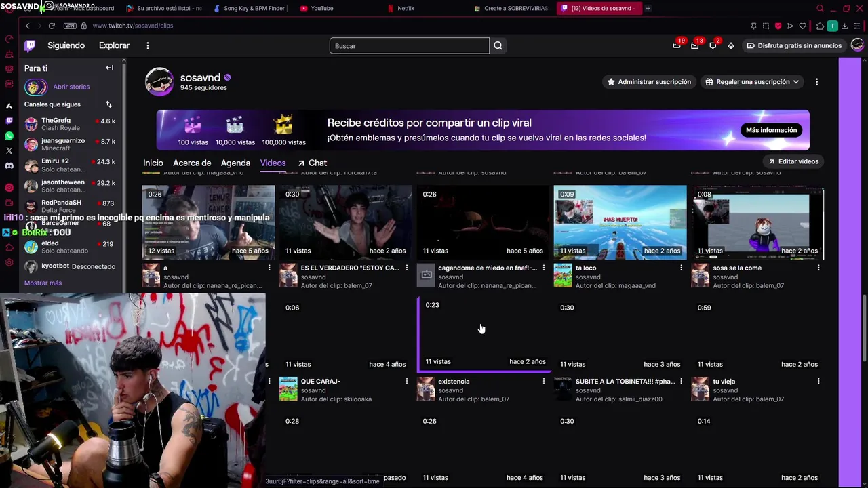The height and width of the screenshot is (488, 868).
Task: Play the 'ta loco' clip thumbnail
Action: [x=620, y=222]
